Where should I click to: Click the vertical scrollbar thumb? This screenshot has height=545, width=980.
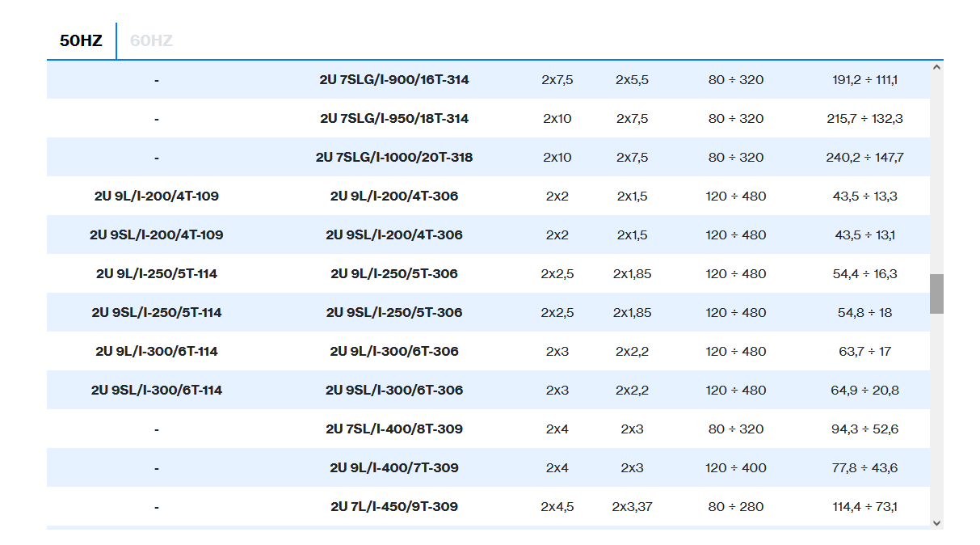coord(936,294)
